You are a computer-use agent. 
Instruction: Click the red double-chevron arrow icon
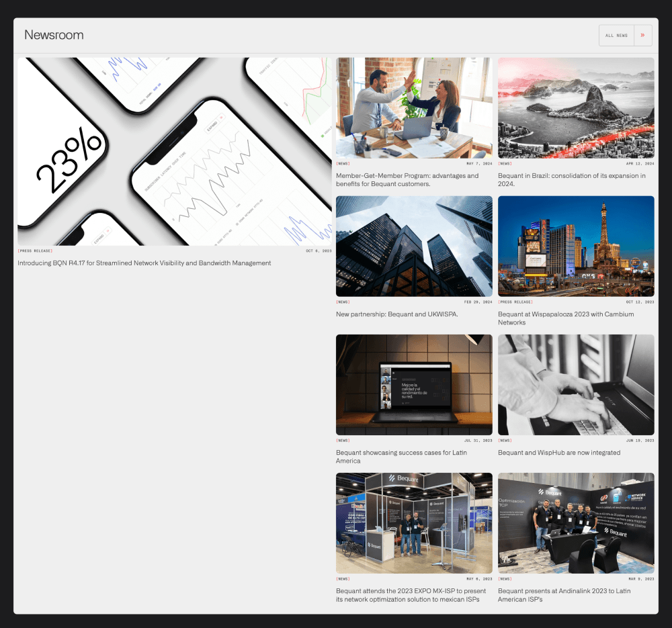coord(642,36)
